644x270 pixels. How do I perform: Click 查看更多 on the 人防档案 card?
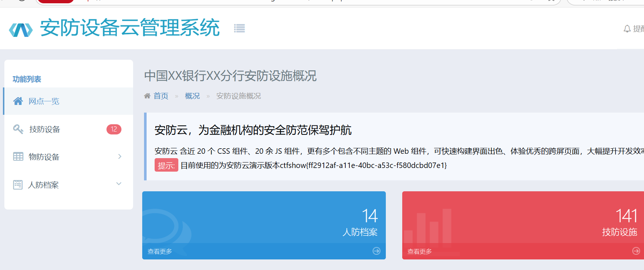coord(160,251)
